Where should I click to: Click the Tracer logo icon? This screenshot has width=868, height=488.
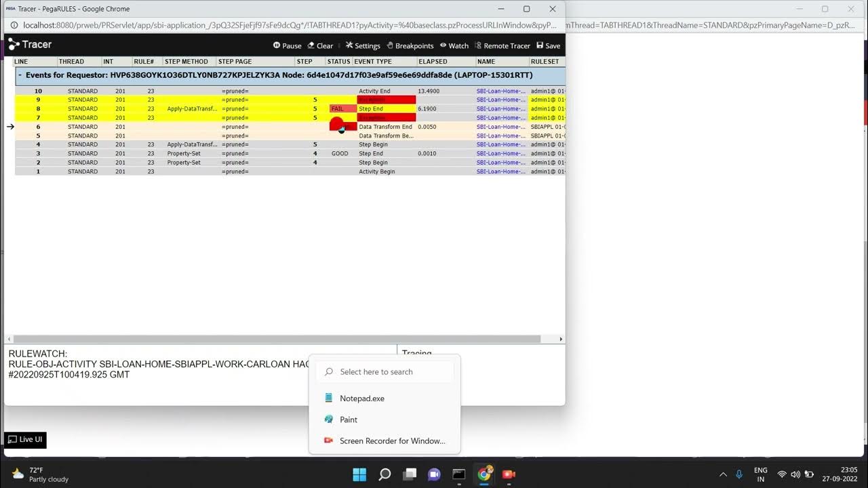14,45
